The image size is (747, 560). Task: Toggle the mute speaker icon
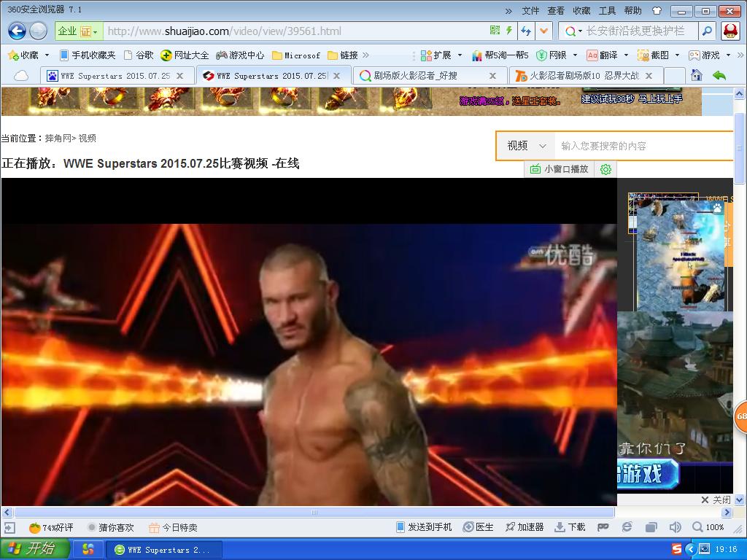pyautogui.click(x=675, y=526)
